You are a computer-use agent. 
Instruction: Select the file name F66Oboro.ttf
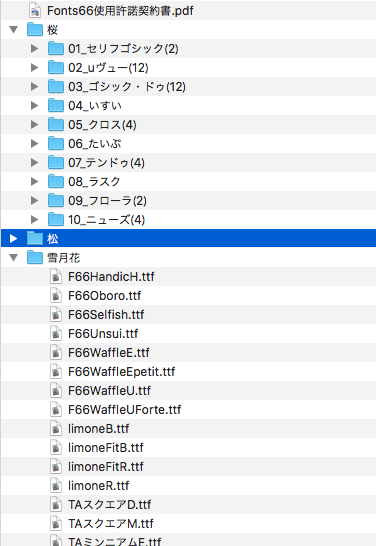tap(104, 296)
